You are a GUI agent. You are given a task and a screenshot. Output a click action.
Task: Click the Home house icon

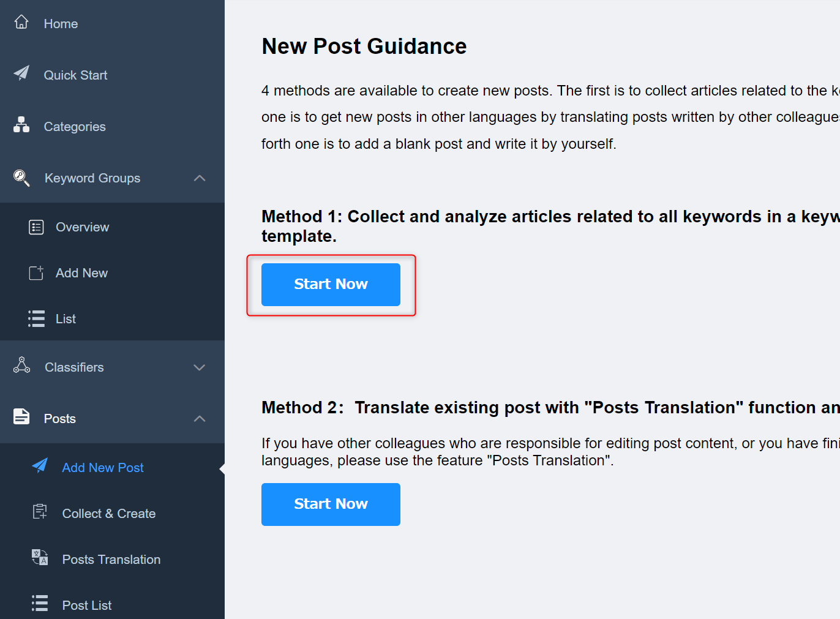(x=21, y=22)
